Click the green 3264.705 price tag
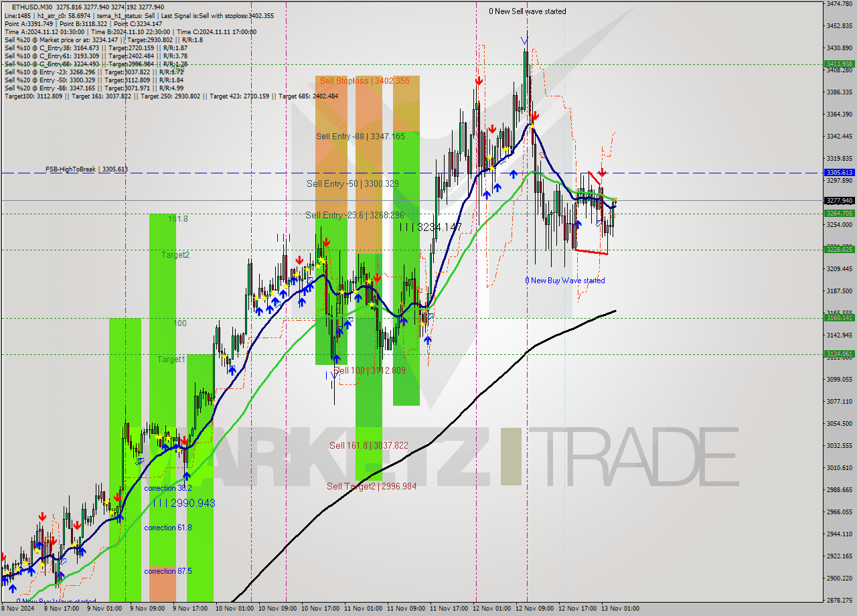The height and width of the screenshot is (616, 857). 839,213
